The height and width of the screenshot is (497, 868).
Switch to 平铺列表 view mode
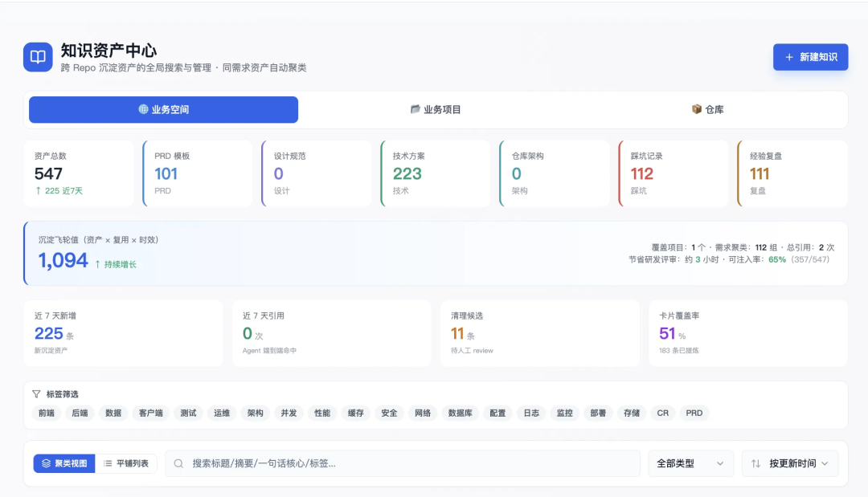click(126, 463)
